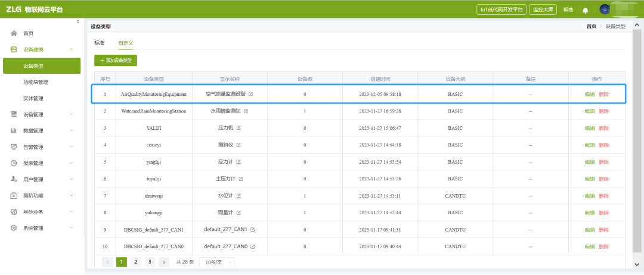Edit display name icon for 测斜仪

pos(239,145)
